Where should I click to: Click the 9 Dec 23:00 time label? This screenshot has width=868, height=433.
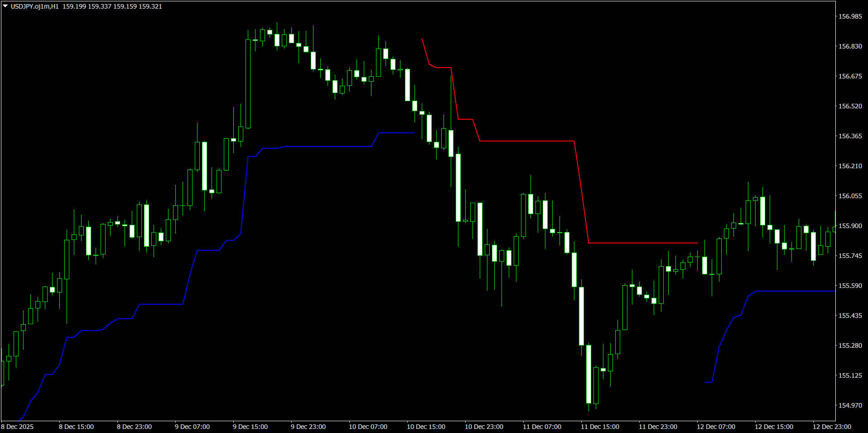[x=308, y=427]
